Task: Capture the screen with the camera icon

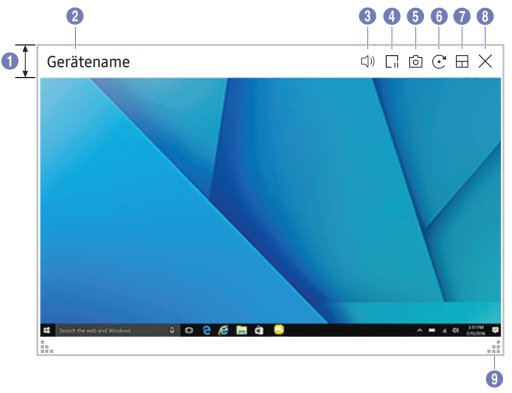Action: tap(416, 62)
